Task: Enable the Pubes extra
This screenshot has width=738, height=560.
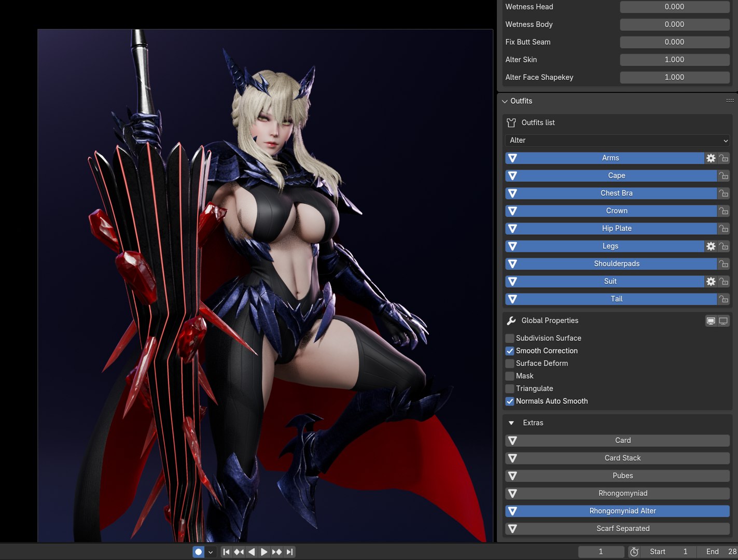Action: [x=618, y=476]
